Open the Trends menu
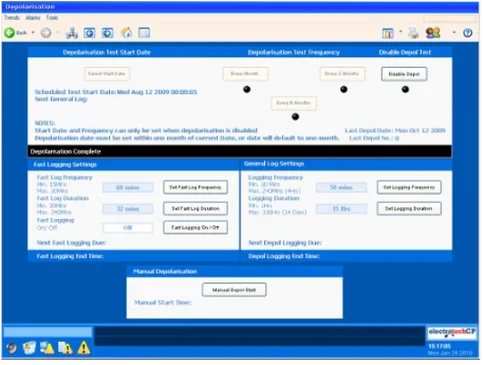The image size is (484, 365). 12,18
